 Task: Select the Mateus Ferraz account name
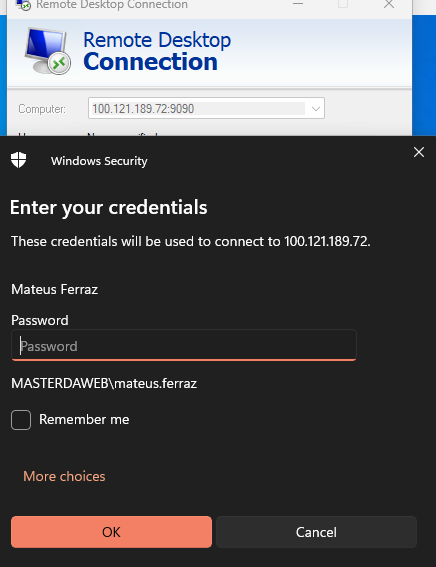click(x=55, y=289)
